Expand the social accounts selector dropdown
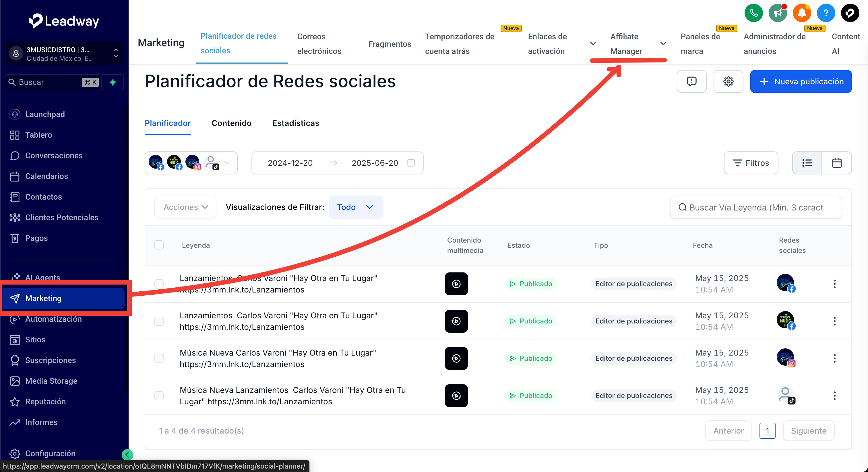 [x=227, y=163]
